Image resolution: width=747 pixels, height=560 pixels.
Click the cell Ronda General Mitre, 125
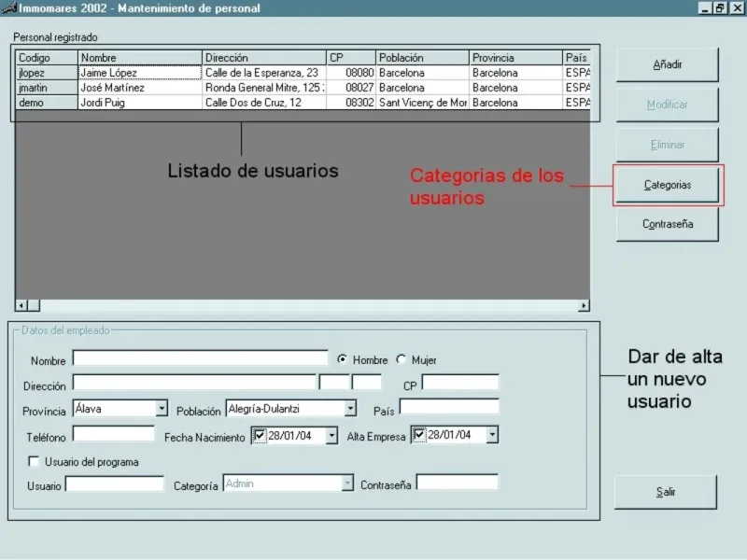point(264,88)
